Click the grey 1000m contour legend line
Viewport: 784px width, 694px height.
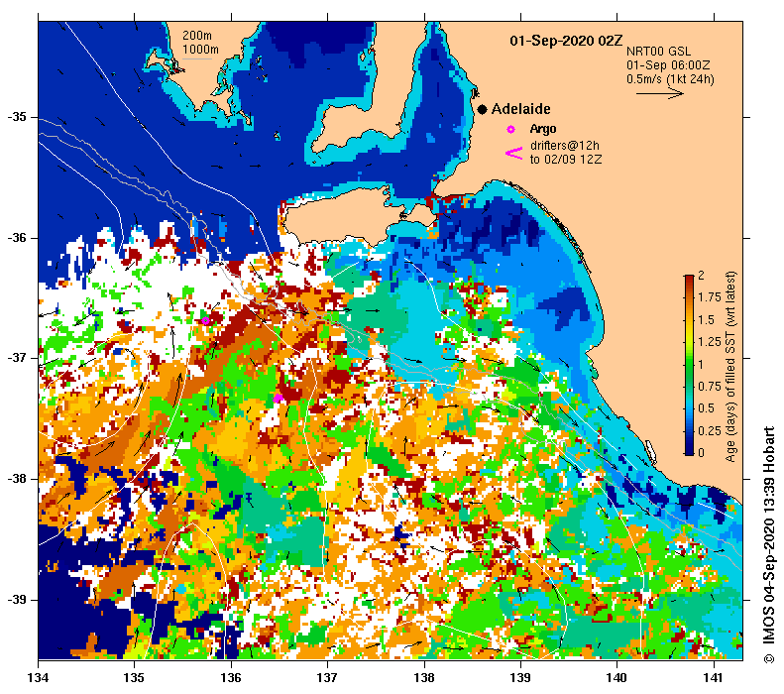(197, 59)
